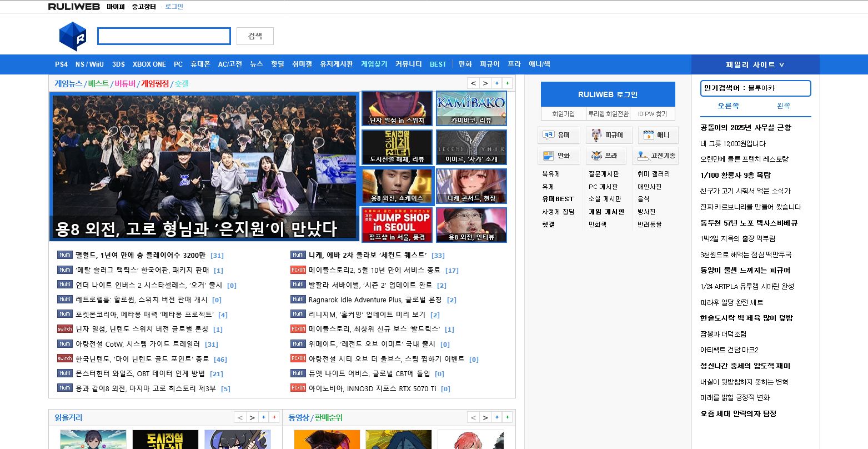Screen dimensions: 868x449
Task: Click the blue plus in 동영상 panel
Action: 497,417
